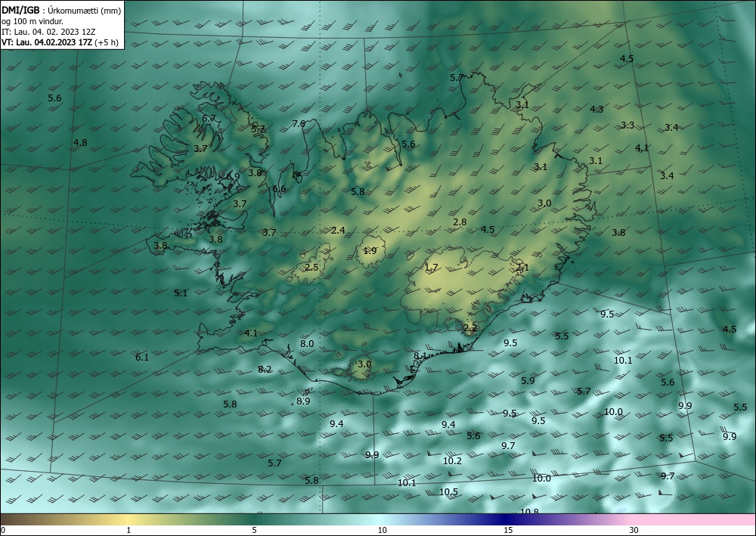This screenshot has height=536, width=756.
Task: Click the 4.3 value over the northeast sea
Action: click(596, 109)
